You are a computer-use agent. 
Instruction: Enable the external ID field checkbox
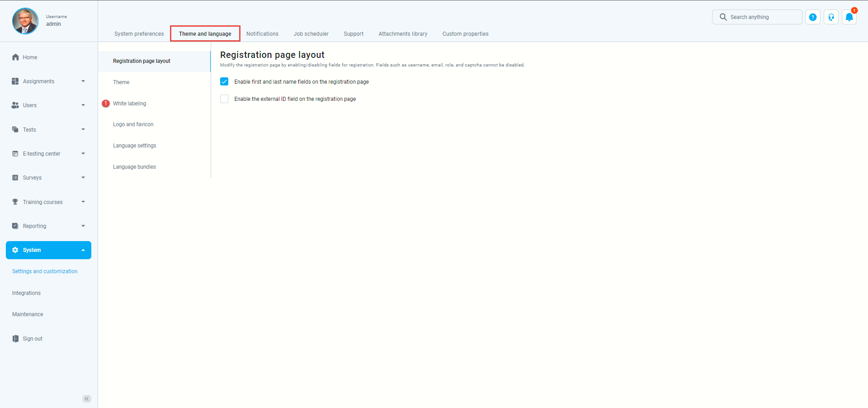click(224, 99)
